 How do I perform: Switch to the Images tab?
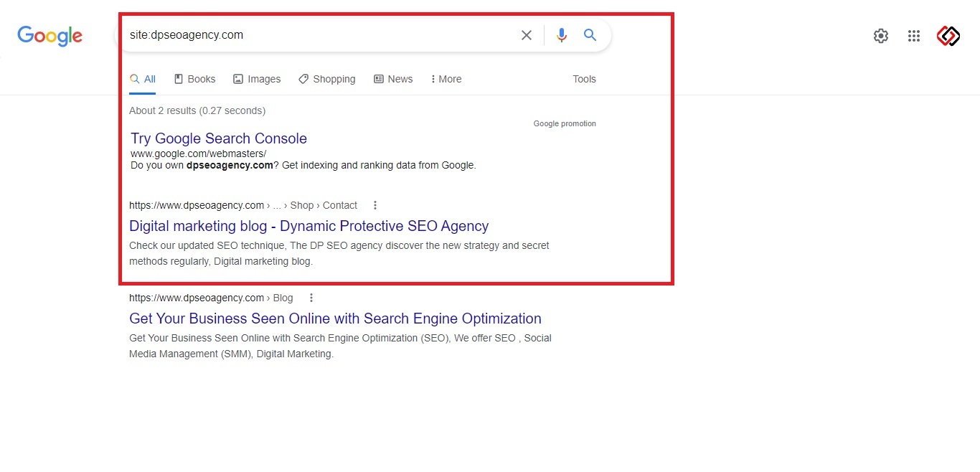[x=257, y=79]
